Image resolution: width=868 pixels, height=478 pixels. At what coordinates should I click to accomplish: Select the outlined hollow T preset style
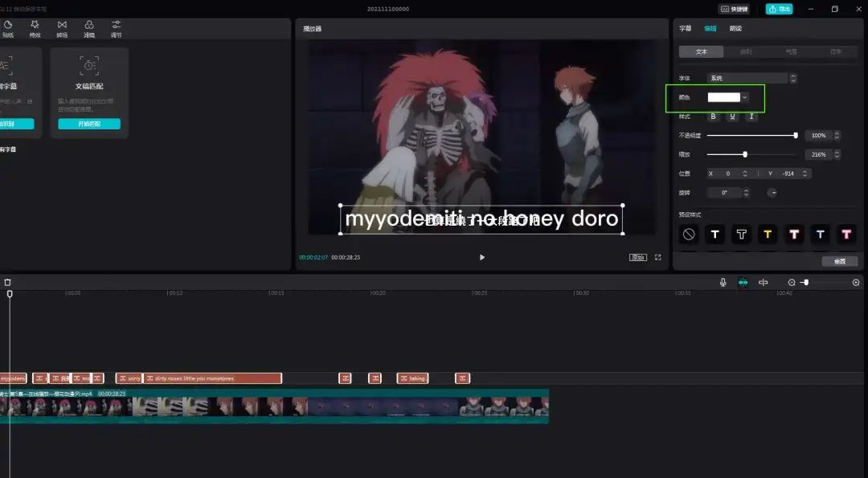point(741,234)
